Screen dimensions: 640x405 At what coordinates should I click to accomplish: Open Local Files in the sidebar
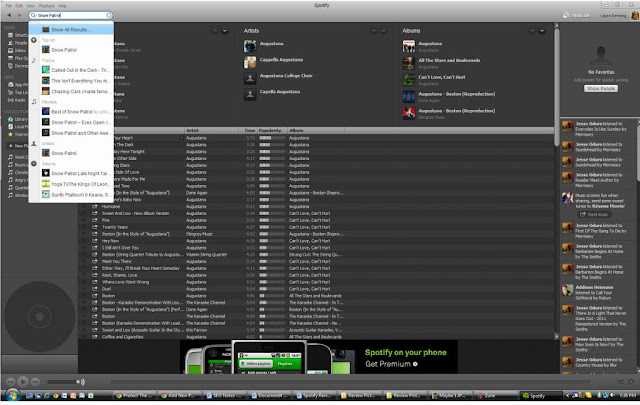pyautogui.click(x=18, y=127)
